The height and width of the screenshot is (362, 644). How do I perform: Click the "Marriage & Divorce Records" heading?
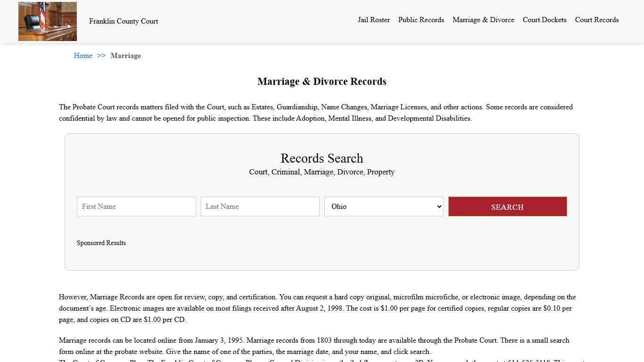pyautogui.click(x=322, y=81)
